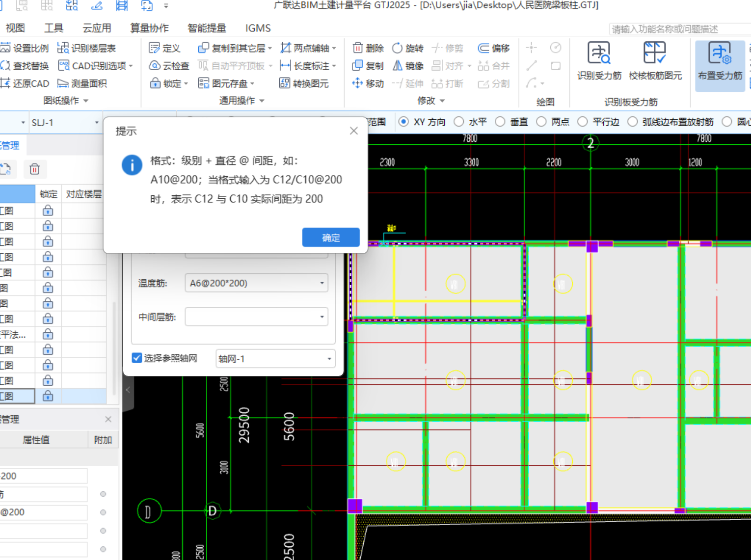Expand 复制到其它层 dropdown
This screenshot has width=751, height=560.
pos(270,48)
